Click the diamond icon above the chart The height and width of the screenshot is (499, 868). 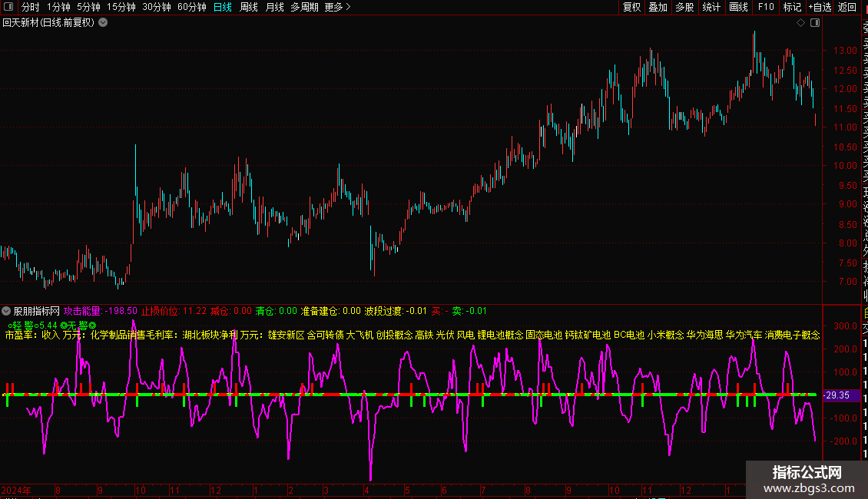[800, 23]
